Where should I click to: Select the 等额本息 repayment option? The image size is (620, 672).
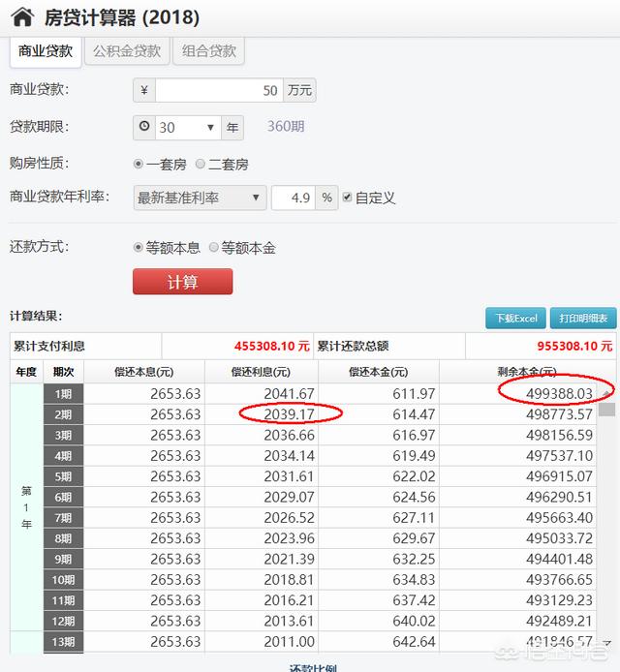tap(139, 247)
